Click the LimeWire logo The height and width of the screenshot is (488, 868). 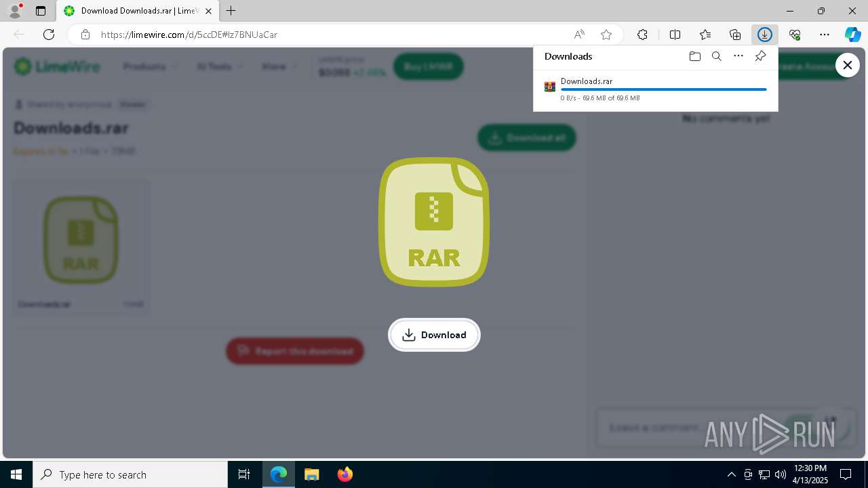tap(57, 66)
